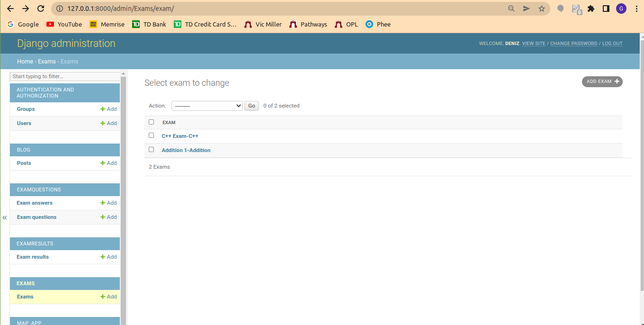Click the plus Add link for Exam results
This screenshot has width=644, height=325.
tap(108, 257)
